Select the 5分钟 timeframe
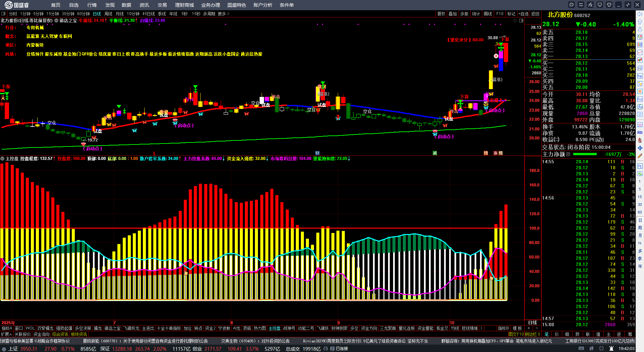This screenshot has width=644, height=352. click(x=38, y=14)
